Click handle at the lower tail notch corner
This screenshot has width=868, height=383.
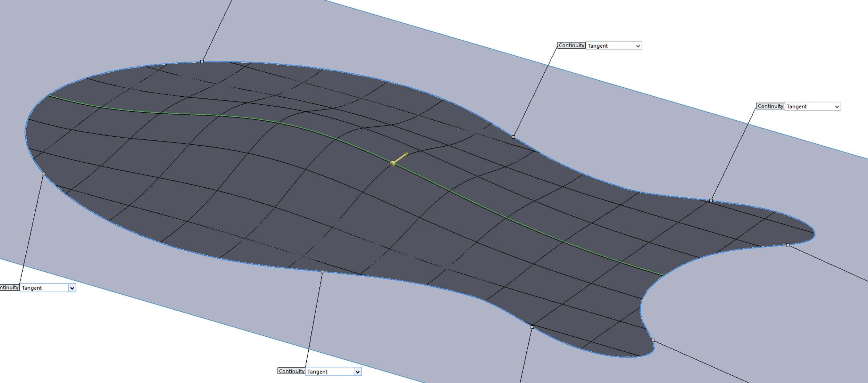653,341
